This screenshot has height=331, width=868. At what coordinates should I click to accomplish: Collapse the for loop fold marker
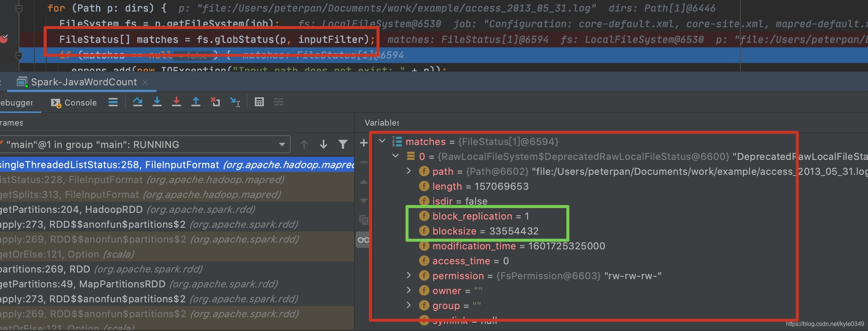click(19, 8)
